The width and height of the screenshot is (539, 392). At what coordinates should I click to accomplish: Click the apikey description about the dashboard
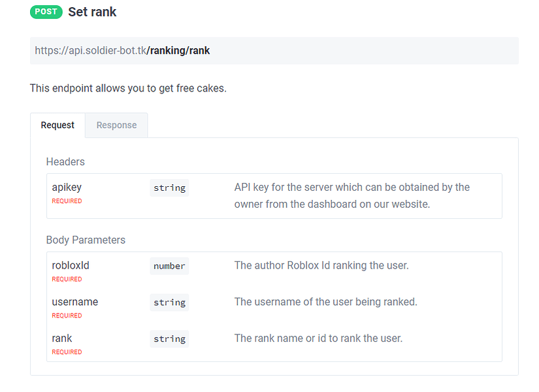(x=352, y=195)
